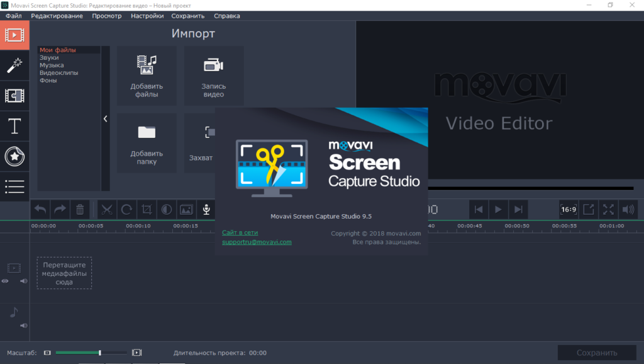This screenshot has height=364, width=644.
Task: Click the media drop zone placeholder
Action: coord(65,273)
